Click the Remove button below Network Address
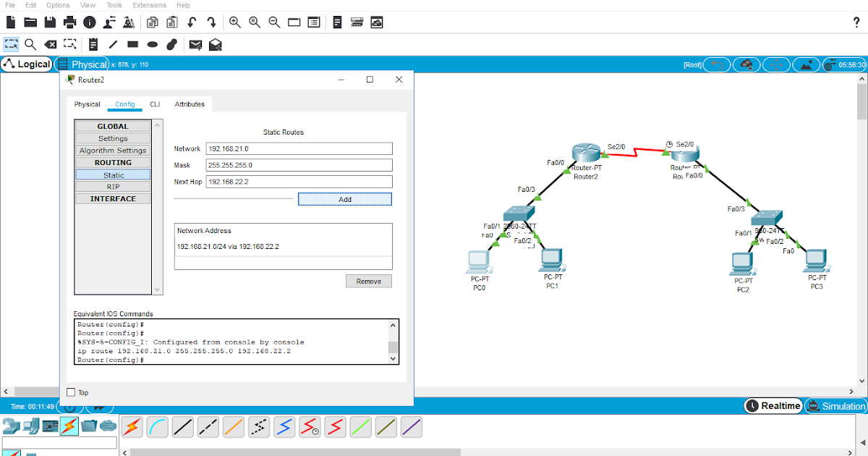868x456 pixels. pos(368,281)
